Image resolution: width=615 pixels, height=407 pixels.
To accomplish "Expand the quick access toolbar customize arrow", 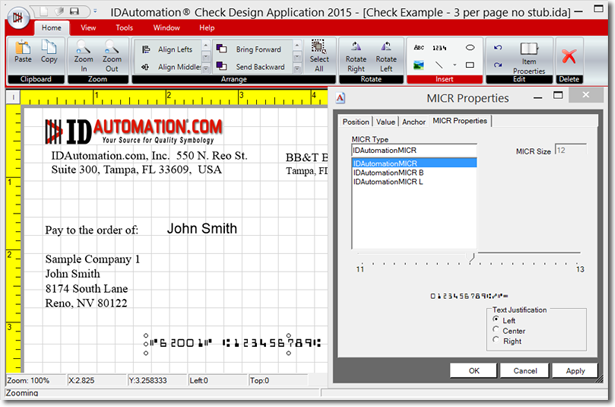I will pyautogui.click(x=95, y=12).
